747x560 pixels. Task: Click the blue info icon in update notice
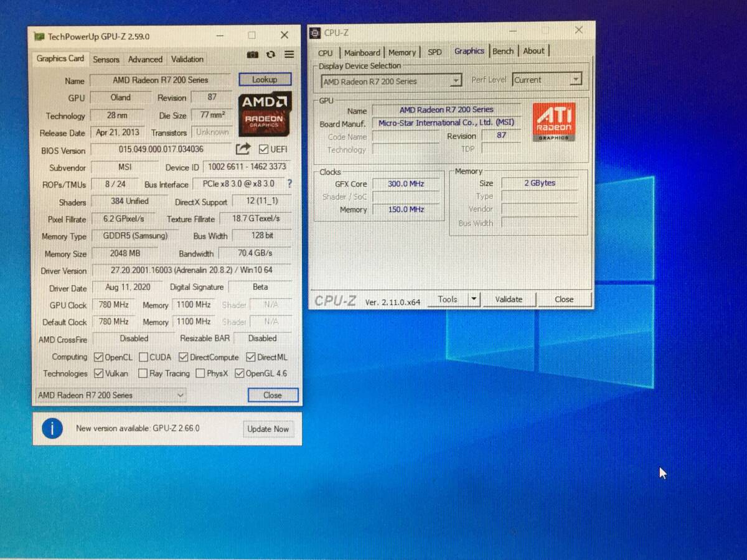[52, 429]
